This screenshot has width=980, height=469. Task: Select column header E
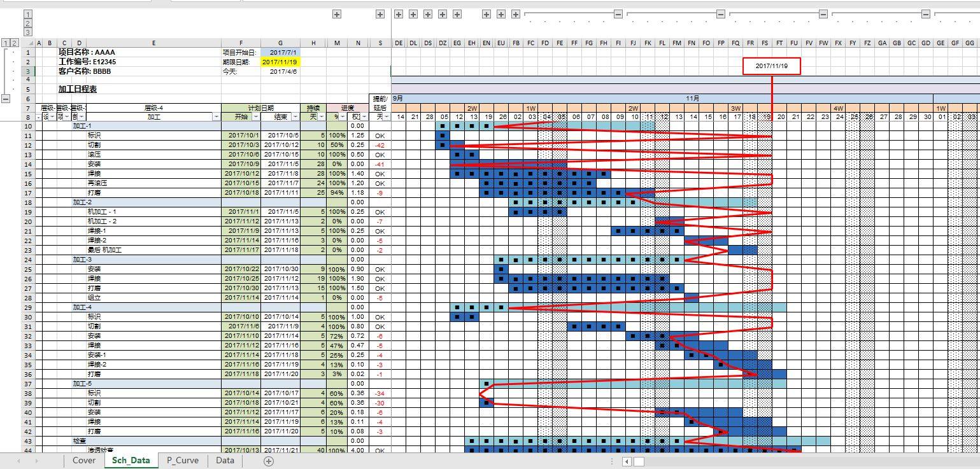point(153,43)
